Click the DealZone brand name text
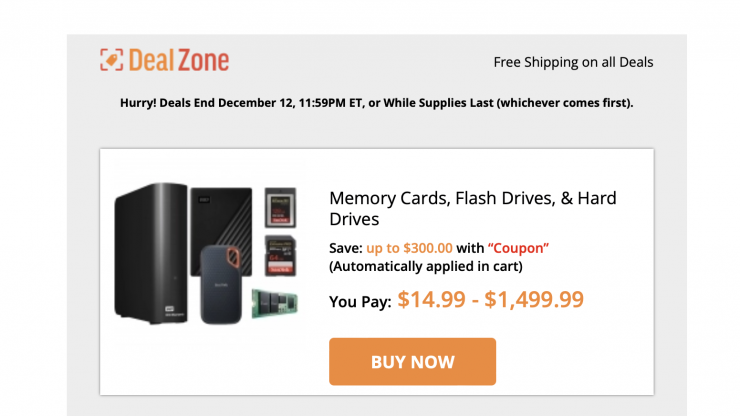 (x=178, y=60)
